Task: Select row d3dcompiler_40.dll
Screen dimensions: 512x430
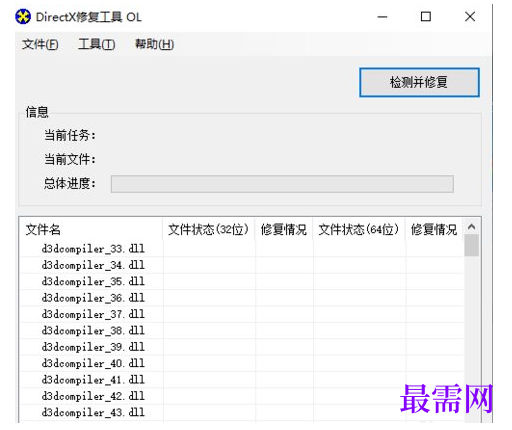Action: 241,363
